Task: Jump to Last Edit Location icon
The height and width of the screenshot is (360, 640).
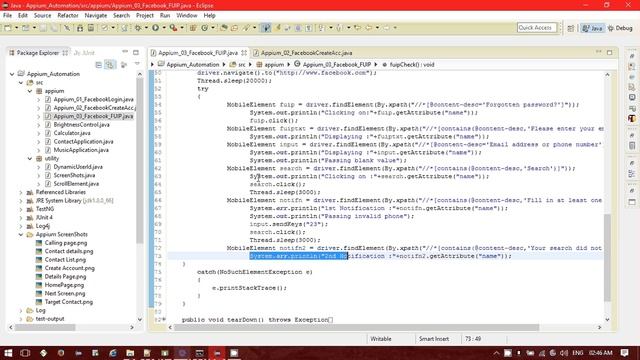Action: pyautogui.click(x=358, y=28)
